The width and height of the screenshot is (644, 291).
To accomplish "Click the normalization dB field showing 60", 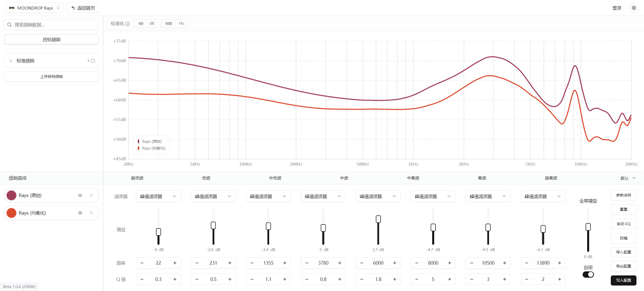I will (145, 24).
